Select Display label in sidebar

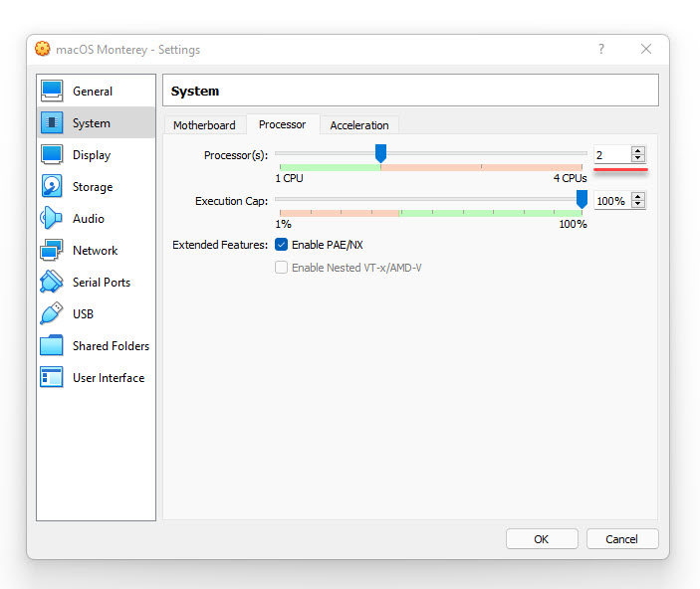point(92,155)
